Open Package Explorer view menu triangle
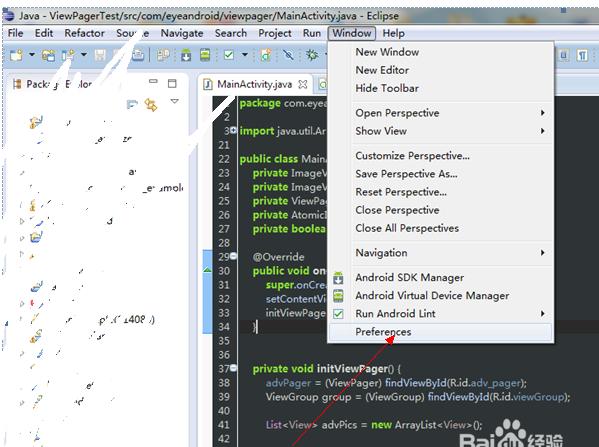The height and width of the screenshot is (447, 599). pos(175,101)
